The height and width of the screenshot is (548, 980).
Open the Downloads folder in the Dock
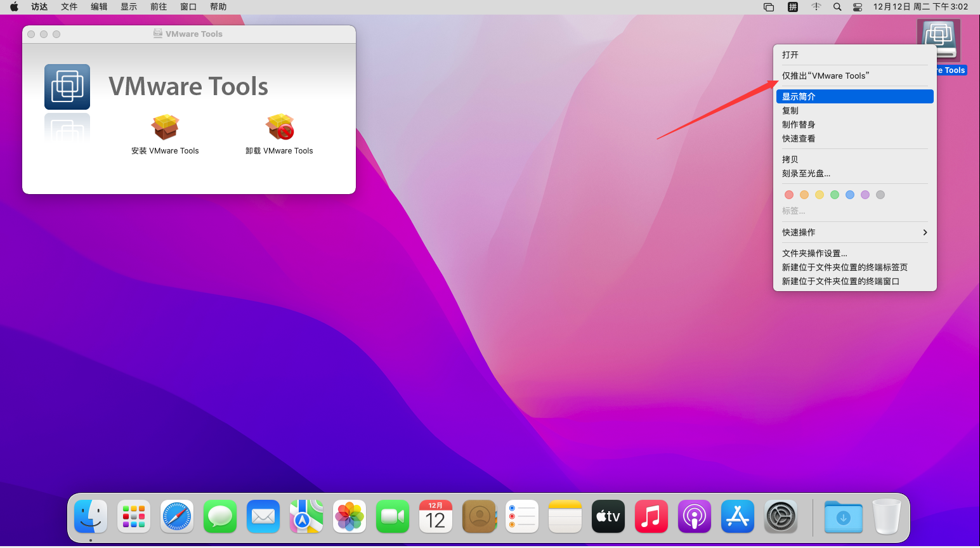point(844,517)
